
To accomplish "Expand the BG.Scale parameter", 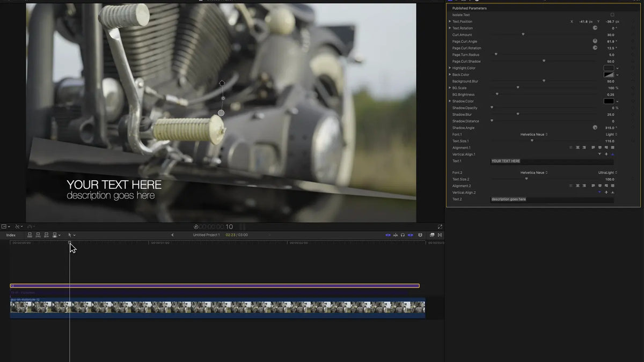I will [450, 88].
